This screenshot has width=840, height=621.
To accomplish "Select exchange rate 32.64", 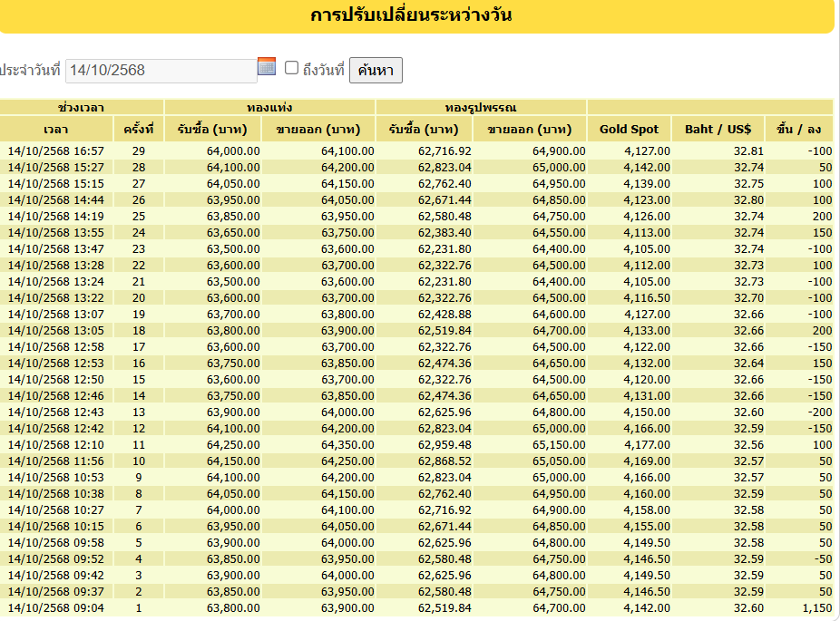I will (749, 364).
